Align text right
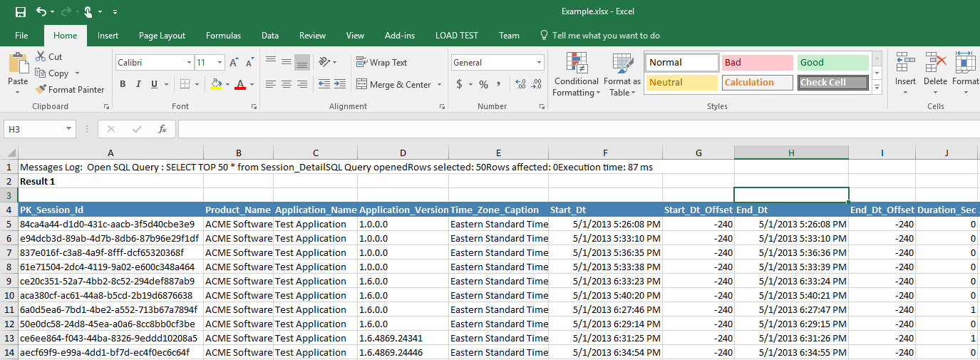 302,84
